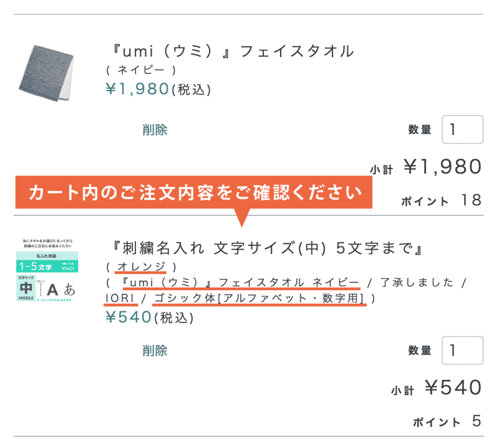The width and height of the screenshot is (499, 448).
Task: Click the orange カート内のご注文内容をご確認ください banner
Action: point(194,192)
